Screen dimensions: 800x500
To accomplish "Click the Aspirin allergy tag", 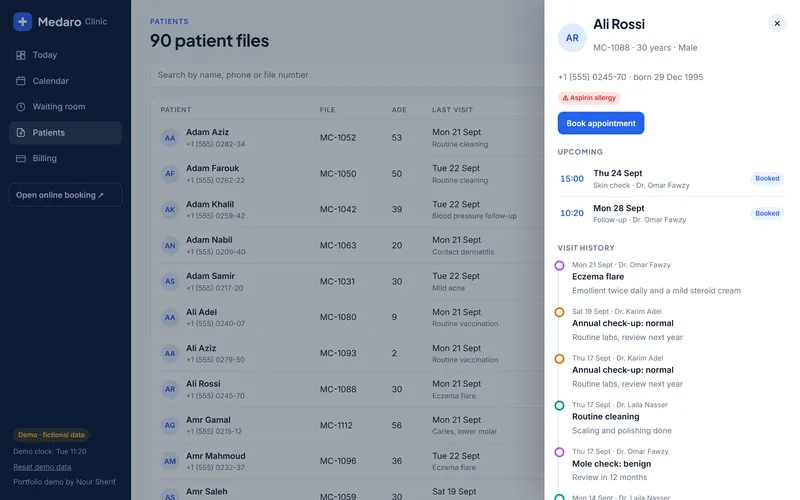I will (x=589, y=98).
